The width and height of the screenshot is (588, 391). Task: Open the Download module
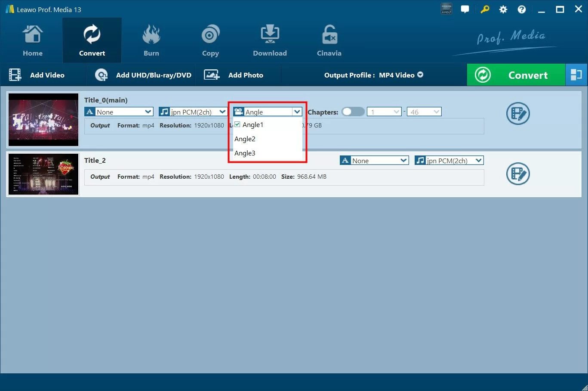pyautogui.click(x=270, y=41)
